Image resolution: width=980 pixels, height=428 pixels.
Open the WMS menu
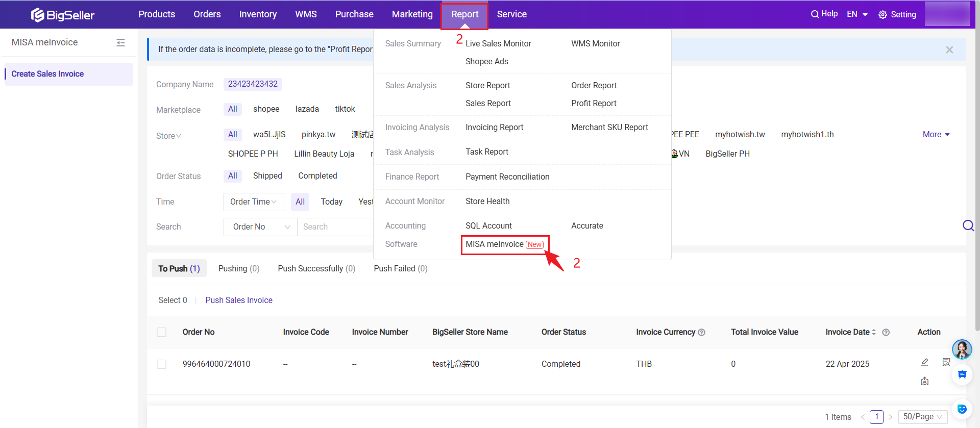coord(306,14)
